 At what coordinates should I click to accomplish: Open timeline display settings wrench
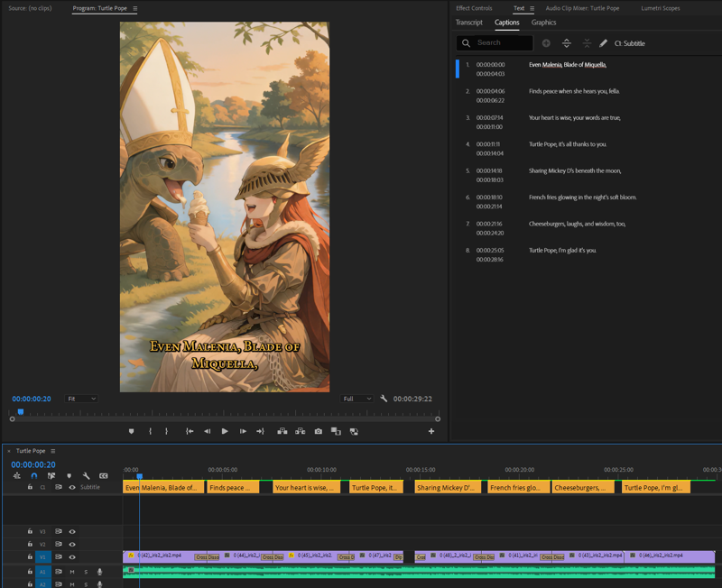(x=86, y=476)
